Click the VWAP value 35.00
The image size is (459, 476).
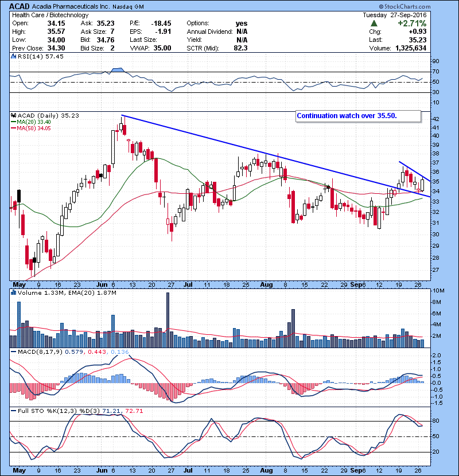click(x=162, y=48)
